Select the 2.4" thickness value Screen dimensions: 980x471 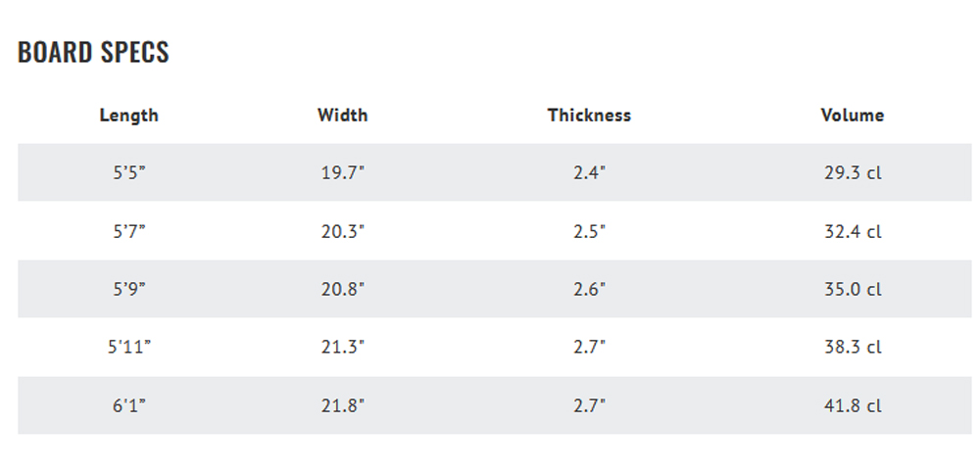589,172
